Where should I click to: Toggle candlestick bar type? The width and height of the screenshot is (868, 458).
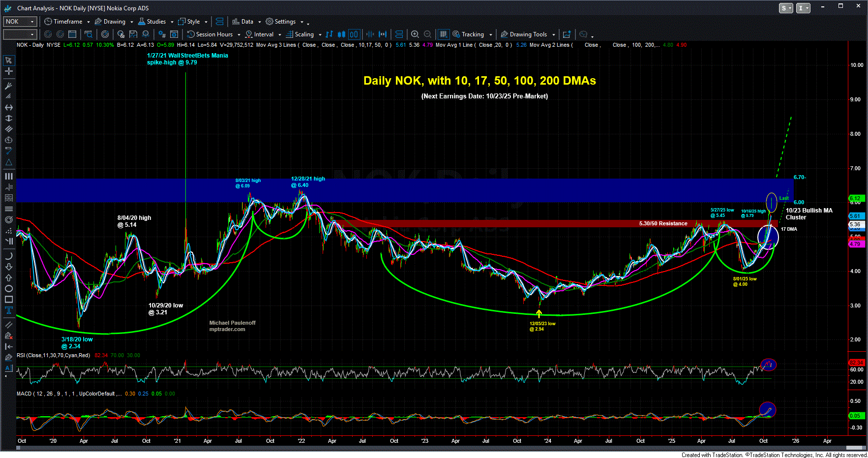click(x=341, y=34)
